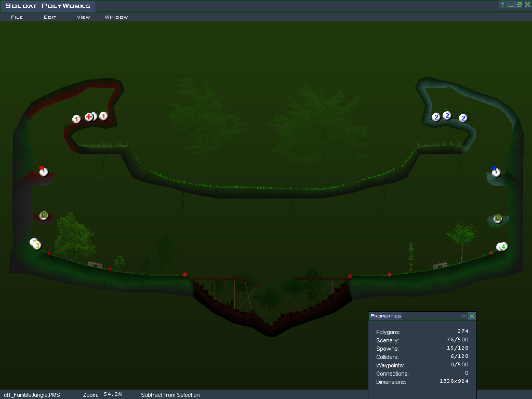Screen dimensions: 532x399
Task: Click the red collider dot at left bridge end
Action: click(185, 274)
